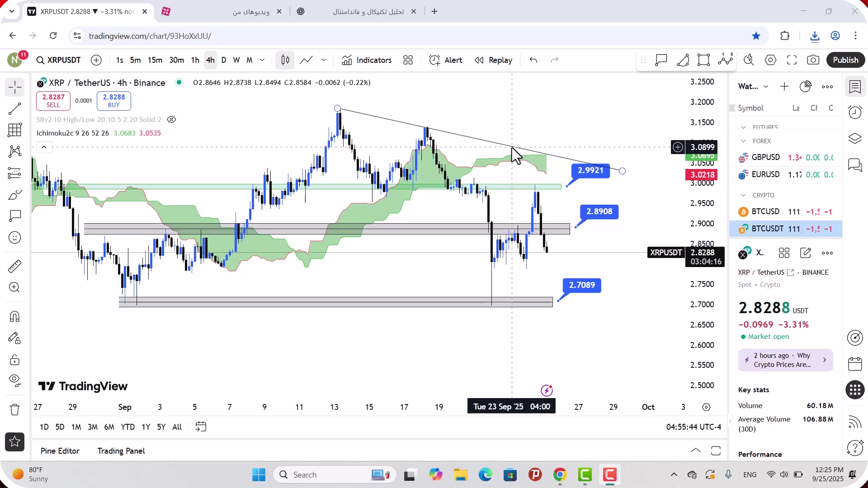Open the emoji icons tool
The width and height of the screenshot is (868, 488).
pyautogui.click(x=14, y=238)
